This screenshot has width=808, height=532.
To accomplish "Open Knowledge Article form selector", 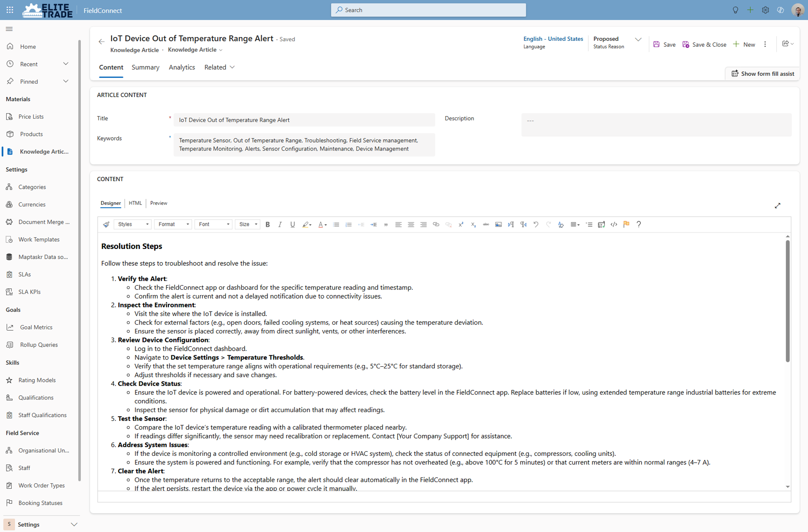I will (x=195, y=50).
